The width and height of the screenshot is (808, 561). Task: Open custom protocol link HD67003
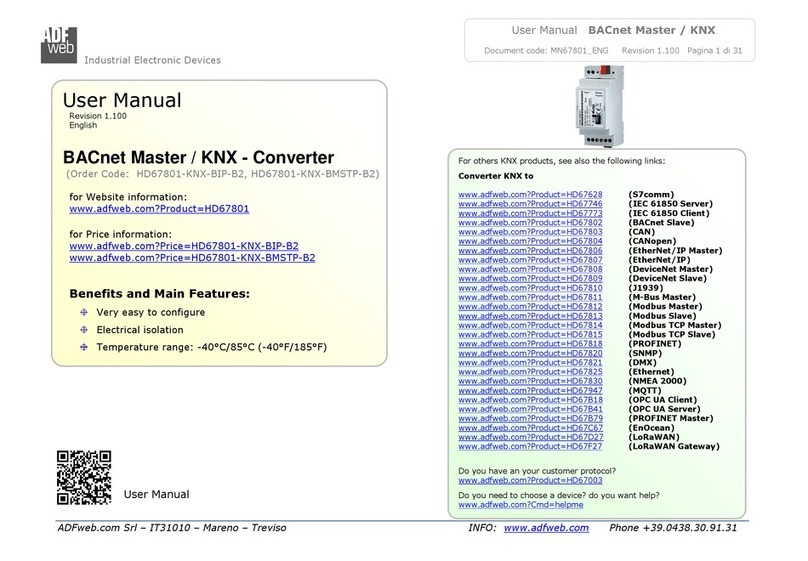point(530,480)
